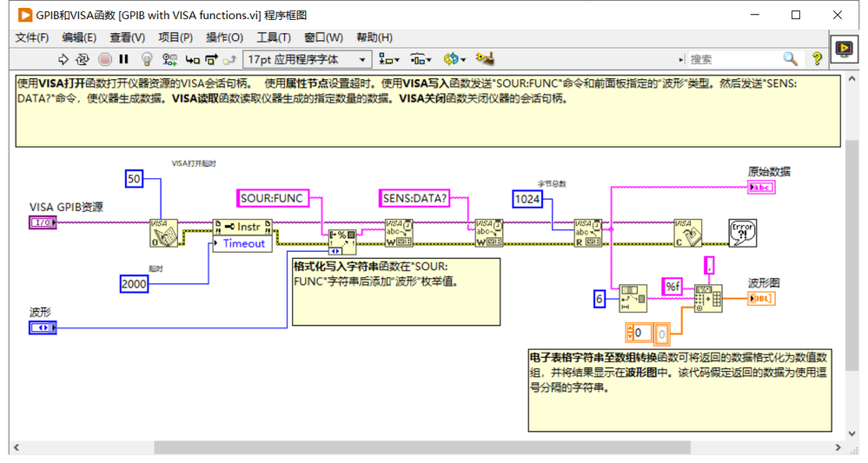The width and height of the screenshot is (868, 463).
Task: Open the 项目(P) menu
Action: (x=176, y=37)
